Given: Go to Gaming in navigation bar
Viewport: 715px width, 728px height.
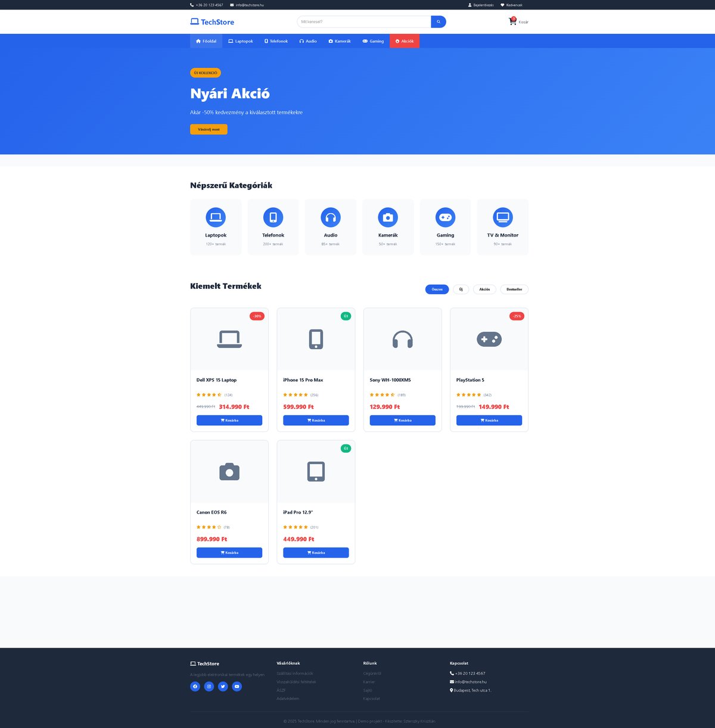Looking at the screenshot, I should (373, 41).
